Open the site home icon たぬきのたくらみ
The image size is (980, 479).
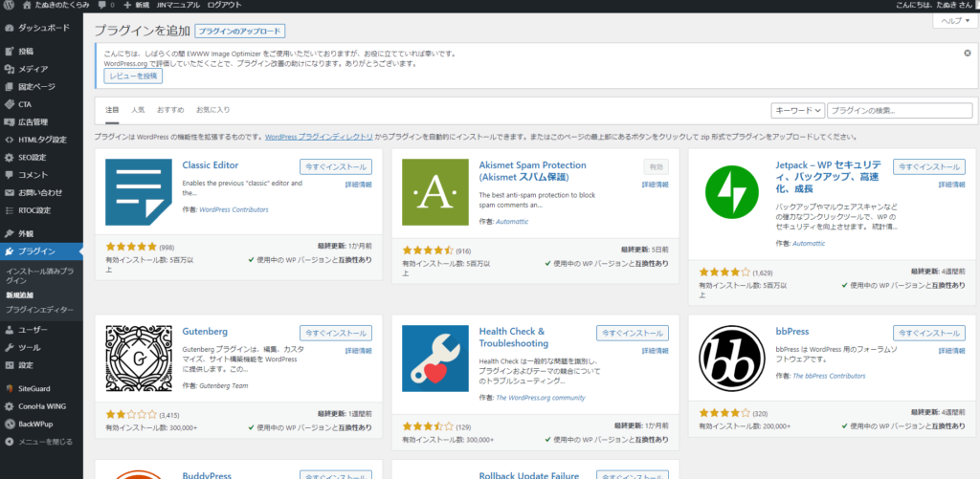click(26, 5)
